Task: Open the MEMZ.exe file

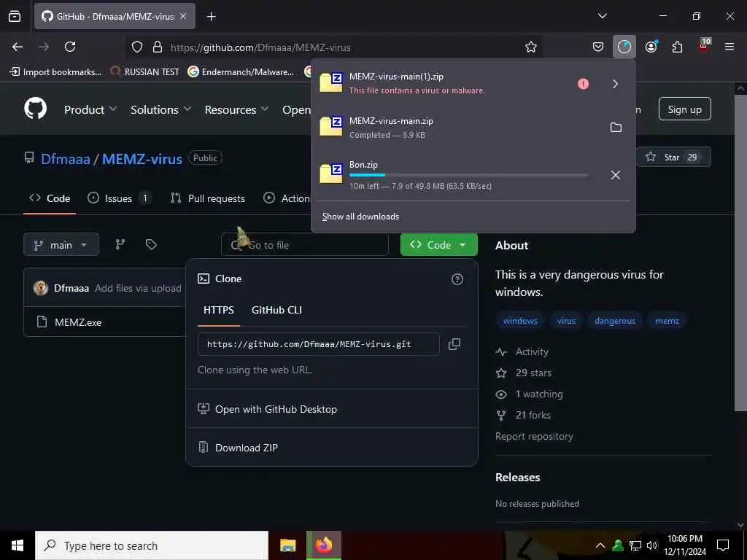Action: click(78, 322)
